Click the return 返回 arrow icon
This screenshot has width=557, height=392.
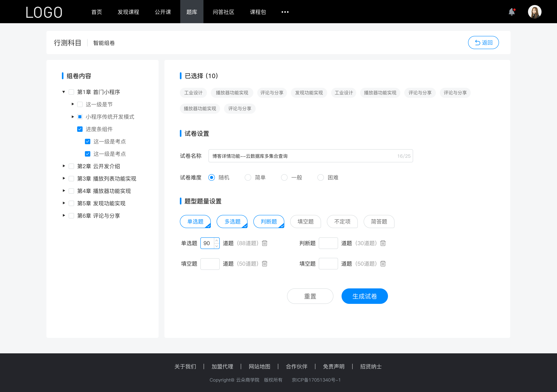coord(477,42)
